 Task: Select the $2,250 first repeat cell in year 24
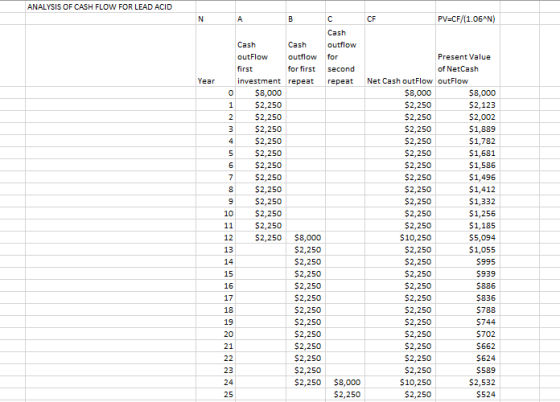pyautogui.click(x=305, y=382)
